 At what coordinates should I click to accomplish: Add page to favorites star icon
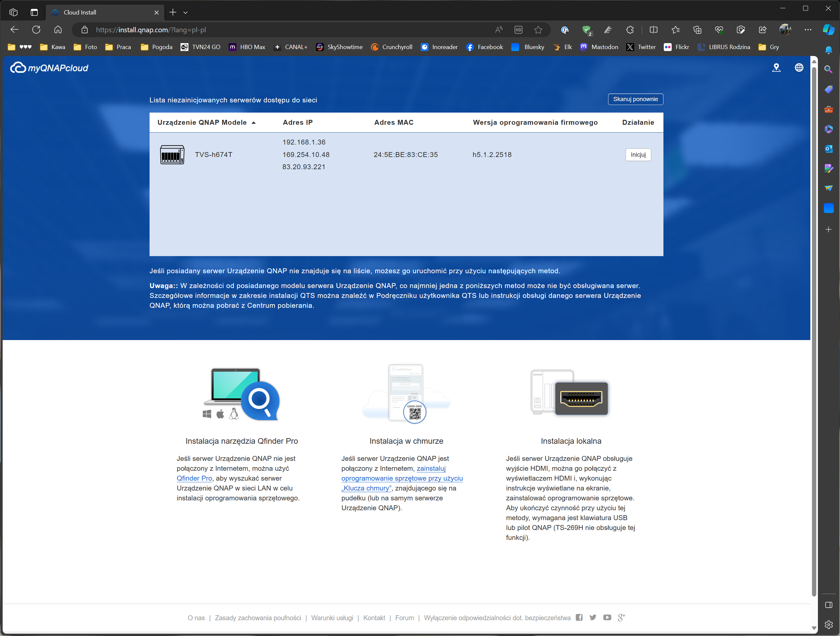(x=538, y=30)
